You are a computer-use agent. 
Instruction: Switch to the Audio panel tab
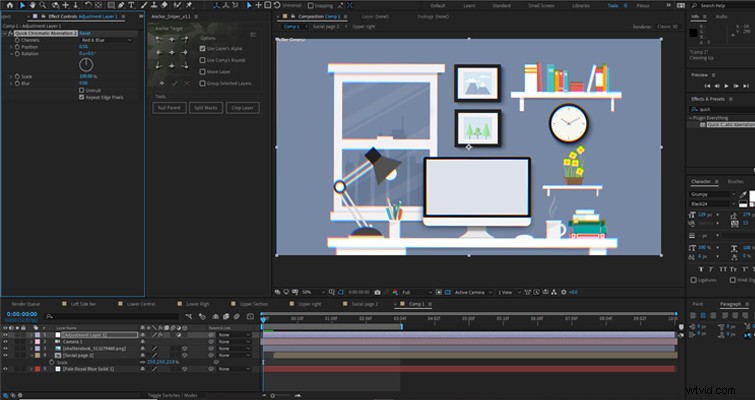[x=721, y=17]
